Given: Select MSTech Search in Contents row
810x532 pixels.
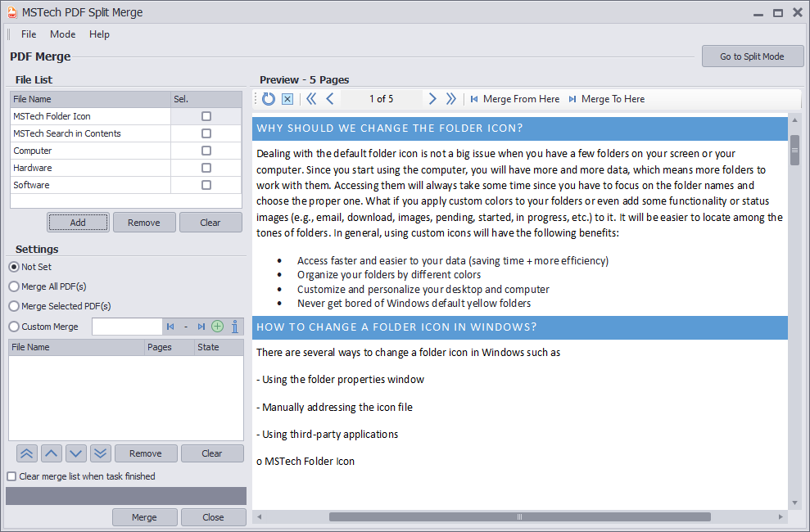Looking at the screenshot, I should [x=125, y=133].
